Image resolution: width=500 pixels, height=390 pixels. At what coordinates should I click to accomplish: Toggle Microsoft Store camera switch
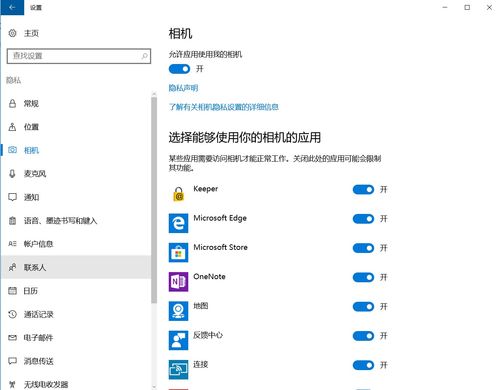[x=363, y=248]
